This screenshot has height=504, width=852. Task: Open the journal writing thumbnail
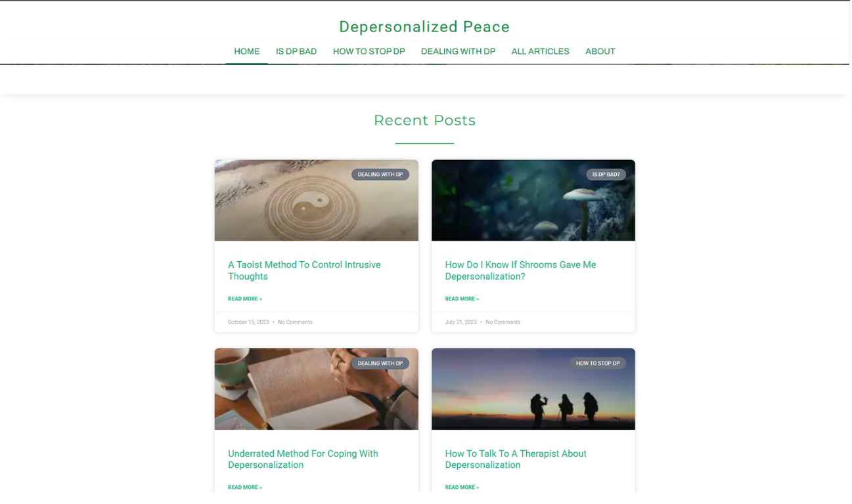(x=317, y=390)
